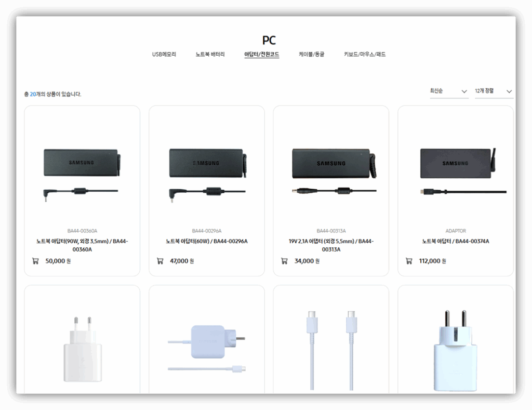The width and height of the screenshot is (532, 410).
Task: Click cart icon for BA44-00360A 90W adapter
Action: point(35,261)
